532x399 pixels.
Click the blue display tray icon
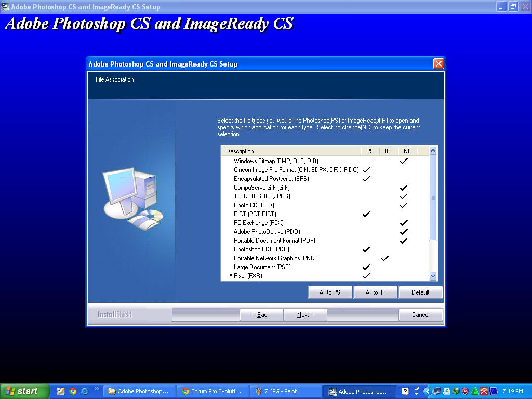pos(493,391)
